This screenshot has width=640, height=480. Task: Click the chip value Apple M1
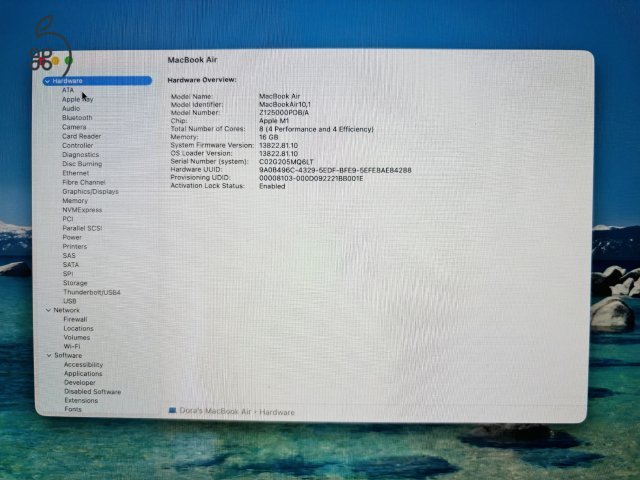274,121
